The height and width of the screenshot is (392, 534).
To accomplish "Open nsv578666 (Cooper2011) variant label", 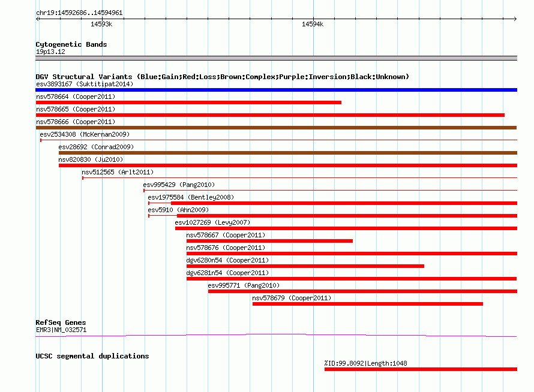I will point(76,122).
